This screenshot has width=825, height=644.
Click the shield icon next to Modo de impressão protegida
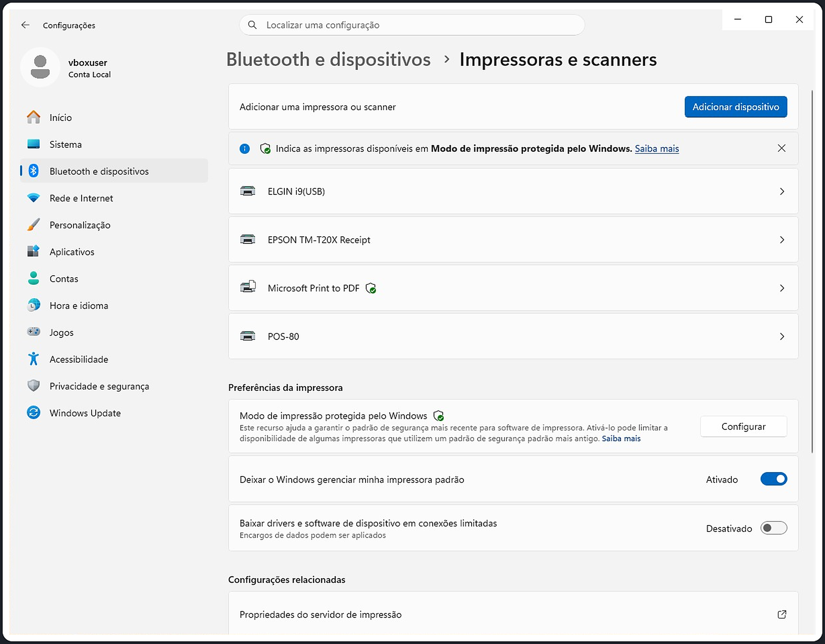[439, 416]
